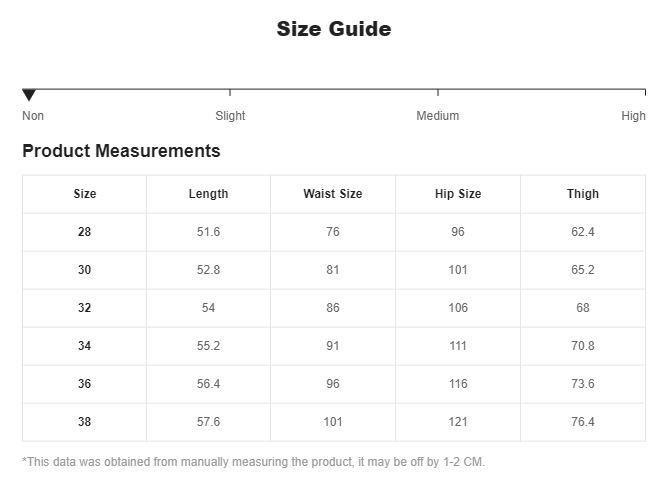Click the manual measurement disclaimer footnote
The height and width of the screenshot is (482, 670).
coord(253,462)
